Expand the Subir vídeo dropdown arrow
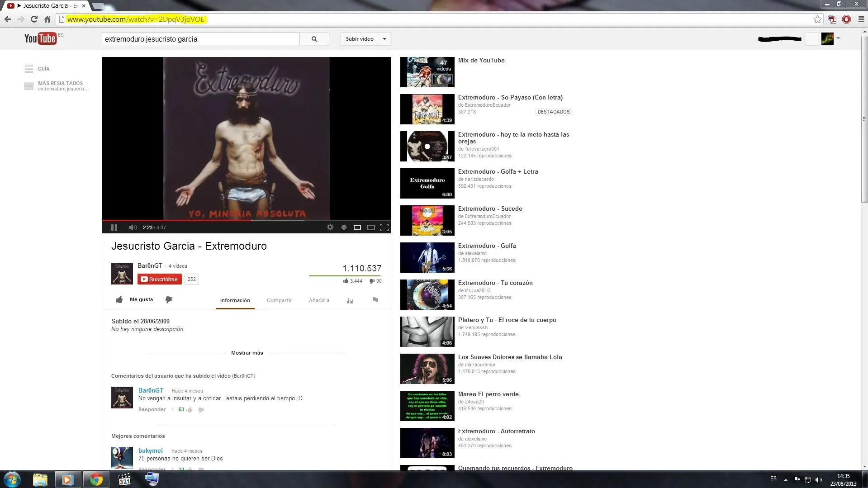The height and width of the screenshot is (488, 868). tap(384, 39)
